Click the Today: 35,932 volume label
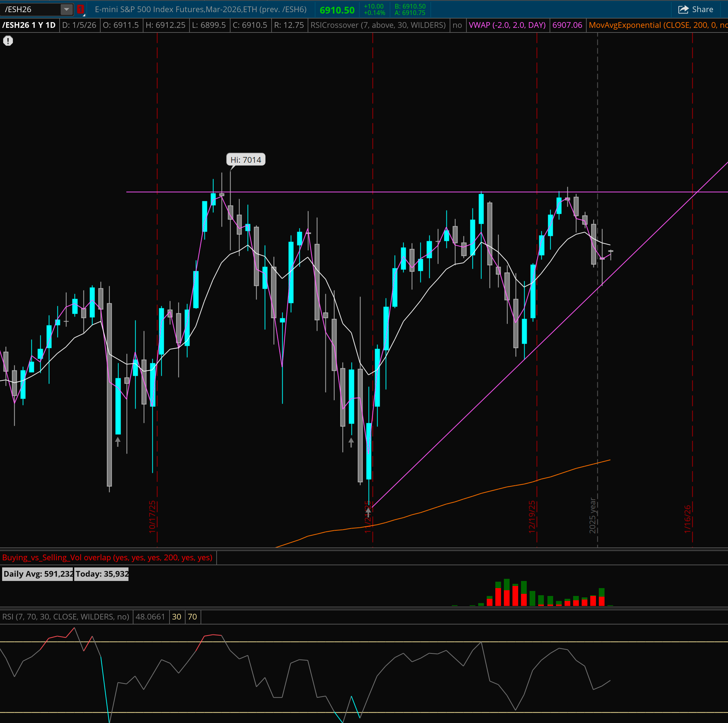Image resolution: width=728 pixels, height=723 pixels. [102, 574]
